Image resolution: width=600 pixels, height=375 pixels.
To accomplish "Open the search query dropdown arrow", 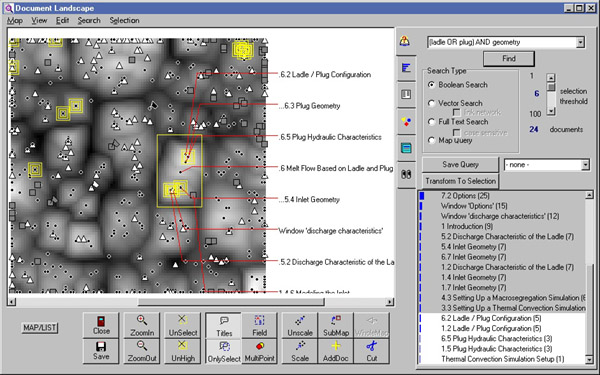I will click(x=580, y=42).
